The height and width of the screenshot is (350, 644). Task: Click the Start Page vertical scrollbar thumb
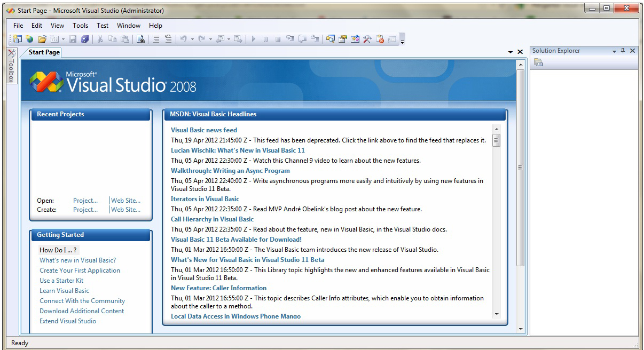pyautogui.click(x=521, y=168)
